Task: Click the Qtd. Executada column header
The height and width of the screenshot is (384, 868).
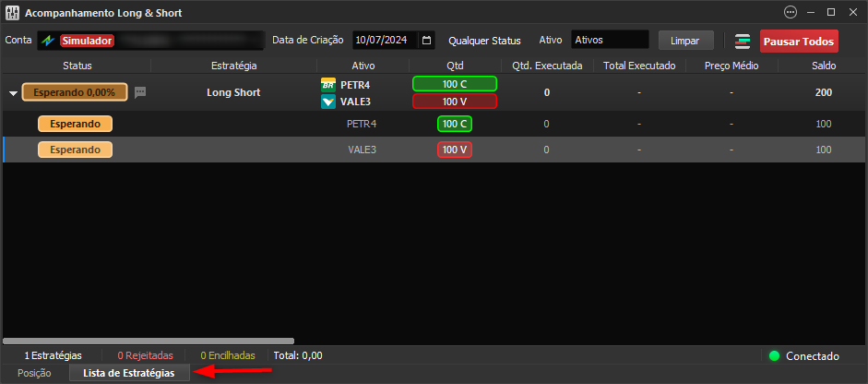Action: pyautogui.click(x=547, y=66)
